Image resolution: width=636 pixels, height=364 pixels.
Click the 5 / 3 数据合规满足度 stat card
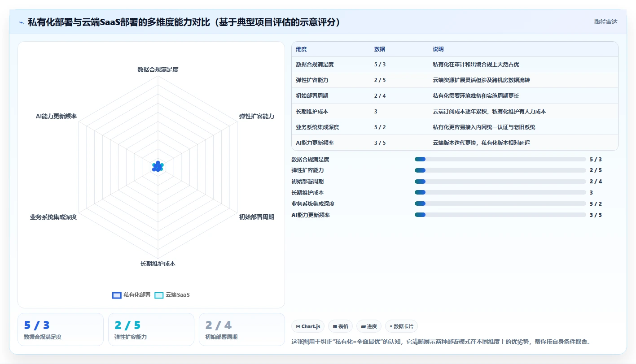coord(61,329)
